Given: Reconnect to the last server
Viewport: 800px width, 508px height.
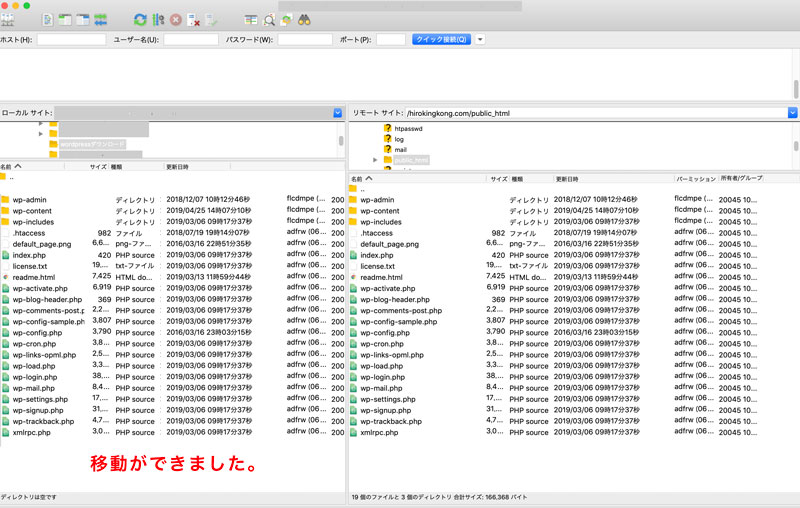Looking at the screenshot, I should (211, 20).
